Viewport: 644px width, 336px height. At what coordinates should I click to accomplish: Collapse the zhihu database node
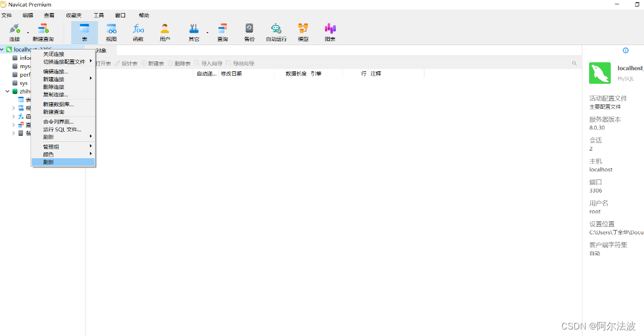click(x=8, y=91)
